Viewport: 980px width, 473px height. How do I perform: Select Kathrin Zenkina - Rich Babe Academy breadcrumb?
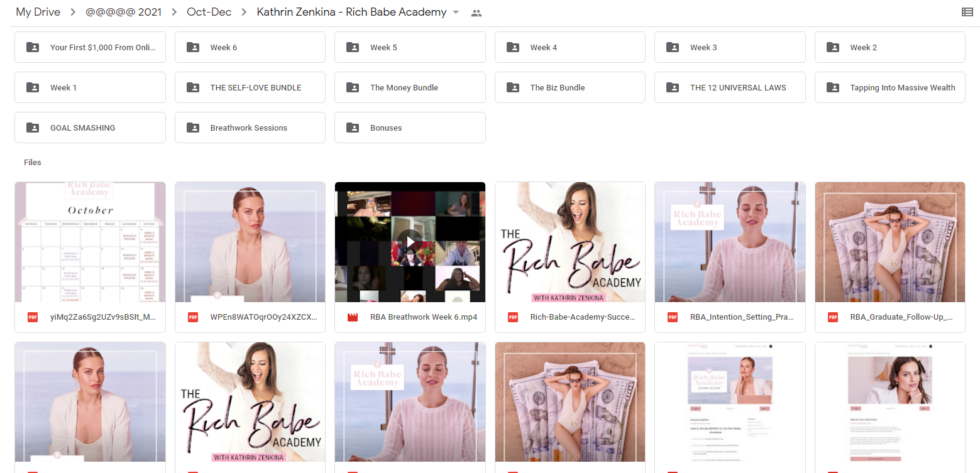(x=351, y=12)
